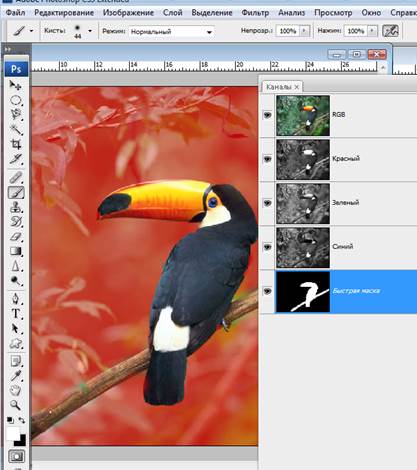This screenshot has width=417, height=470.
Task: Open the Режим blending mode dropdown
Action: pos(171,32)
